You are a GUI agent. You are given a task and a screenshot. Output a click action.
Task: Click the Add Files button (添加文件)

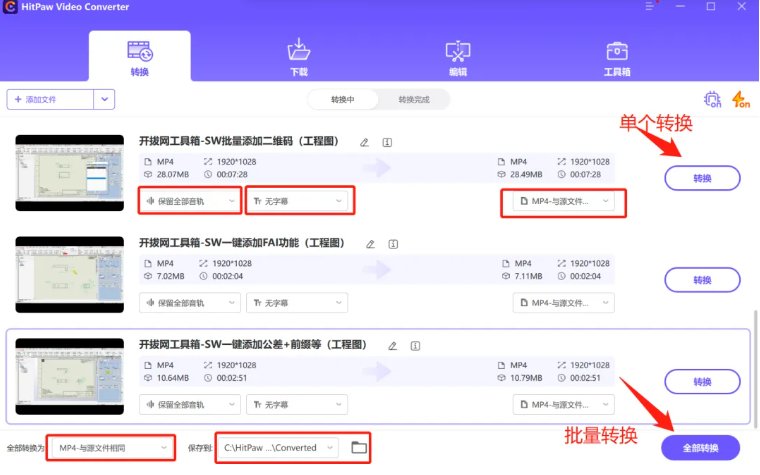tap(50, 99)
